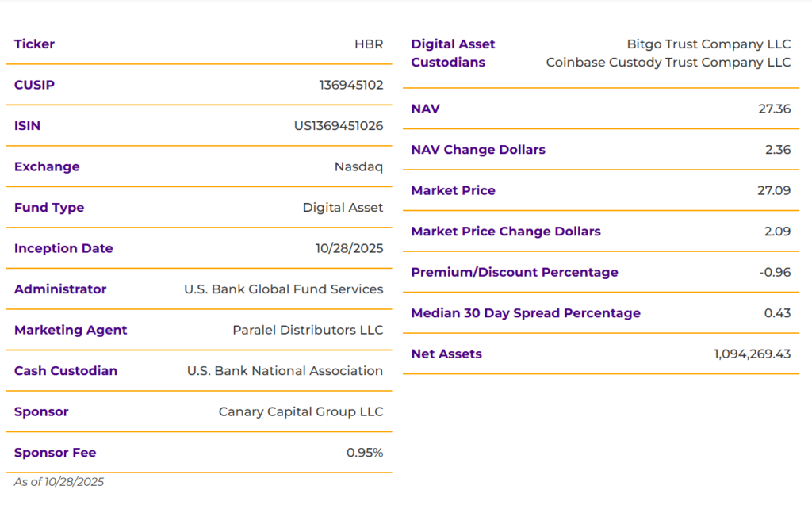Click the Nasdaq exchange value
Screen dimensions: 812x509
(x=358, y=166)
